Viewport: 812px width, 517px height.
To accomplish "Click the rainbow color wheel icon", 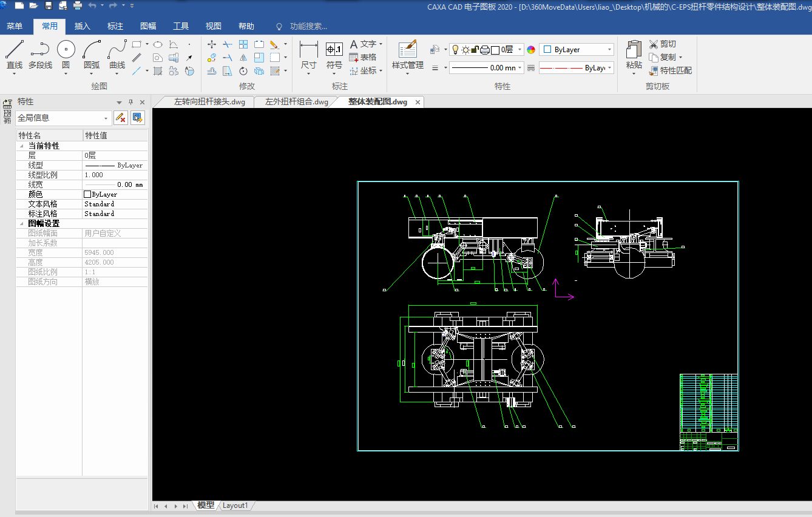I will click(x=531, y=50).
